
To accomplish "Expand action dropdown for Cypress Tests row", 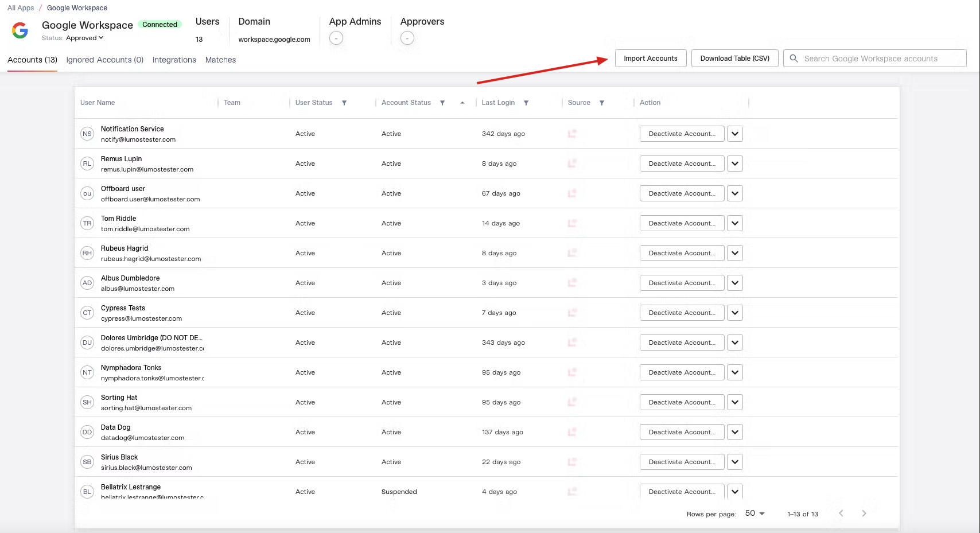I will click(735, 313).
